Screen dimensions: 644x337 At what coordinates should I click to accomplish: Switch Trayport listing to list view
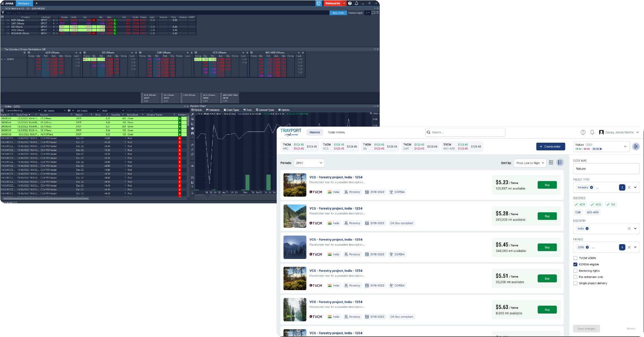[x=560, y=163]
